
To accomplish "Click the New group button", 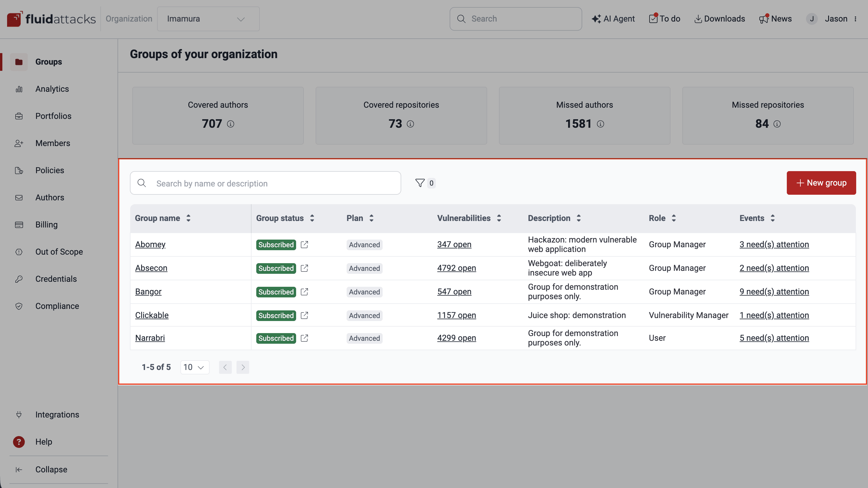I will [821, 183].
